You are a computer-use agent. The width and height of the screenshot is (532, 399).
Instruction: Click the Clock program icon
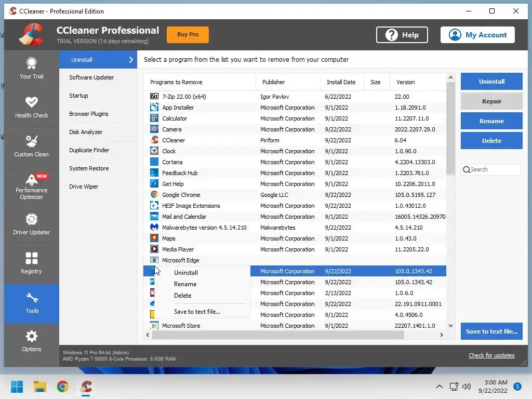tap(154, 151)
